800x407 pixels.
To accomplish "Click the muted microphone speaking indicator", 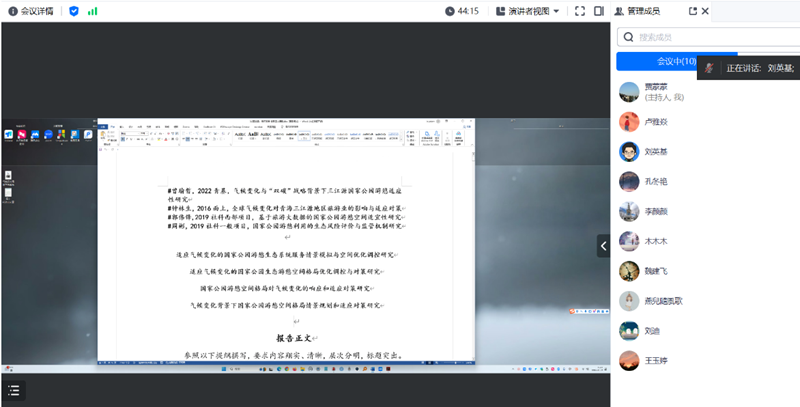I will click(x=710, y=68).
